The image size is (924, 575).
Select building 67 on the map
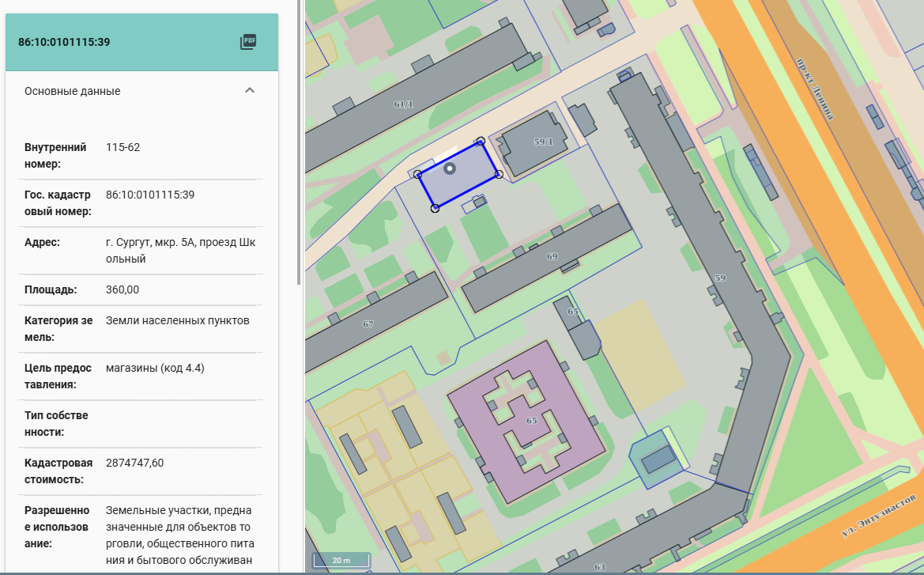[368, 323]
